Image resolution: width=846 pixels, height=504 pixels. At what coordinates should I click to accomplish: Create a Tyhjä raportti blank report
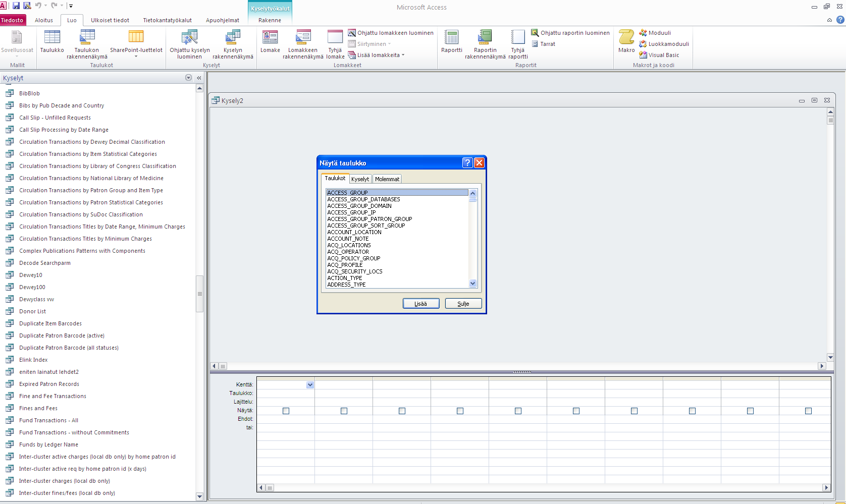point(518,44)
